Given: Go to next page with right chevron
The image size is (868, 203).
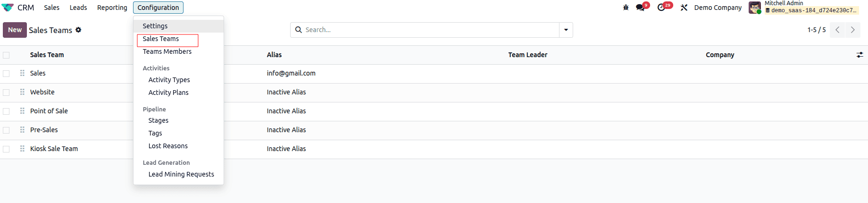Looking at the screenshot, I should tap(852, 30).
